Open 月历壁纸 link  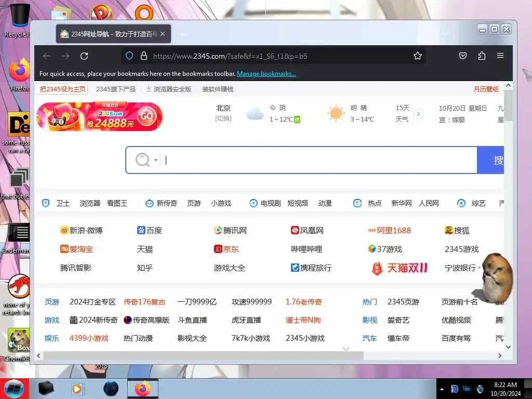(x=486, y=89)
